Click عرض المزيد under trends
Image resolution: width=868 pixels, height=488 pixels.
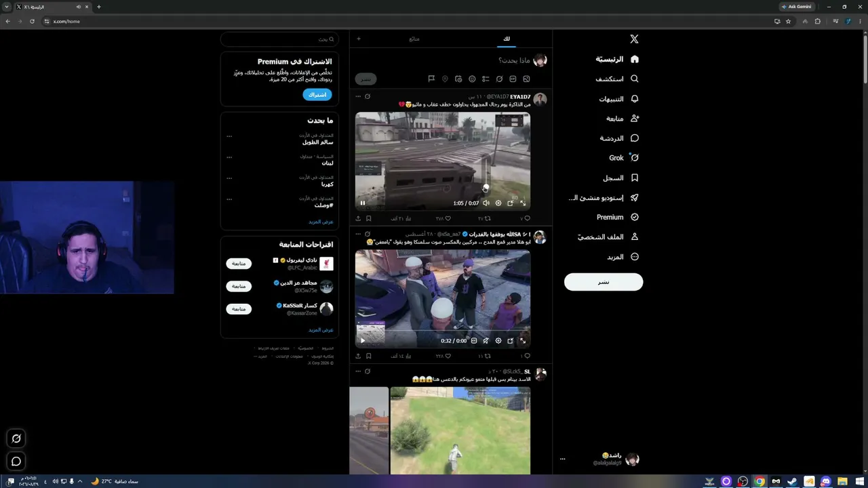321,222
